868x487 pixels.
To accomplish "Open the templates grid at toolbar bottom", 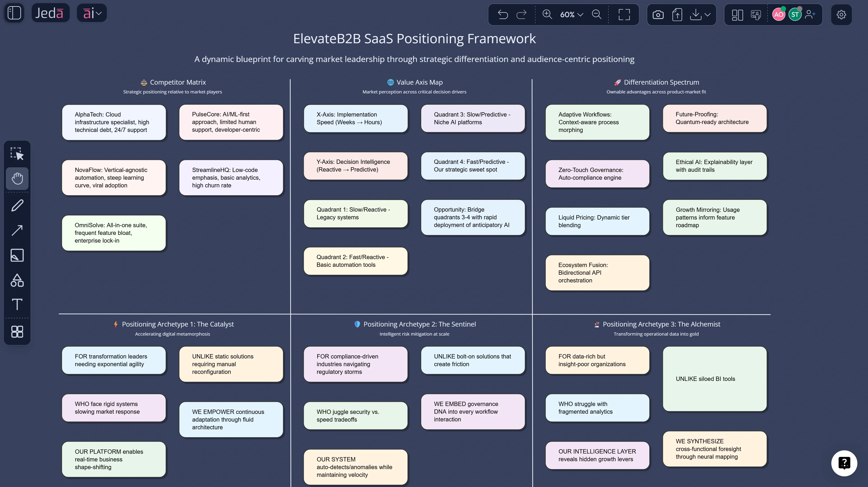I will click(17, 332).
